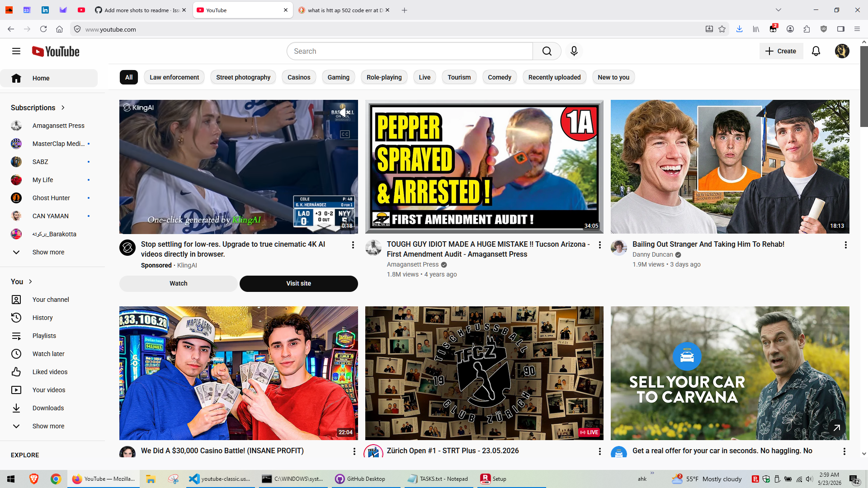Screen dimensions: 868x488
Task: Open a new browser tab
Action: tap(404, 10)
